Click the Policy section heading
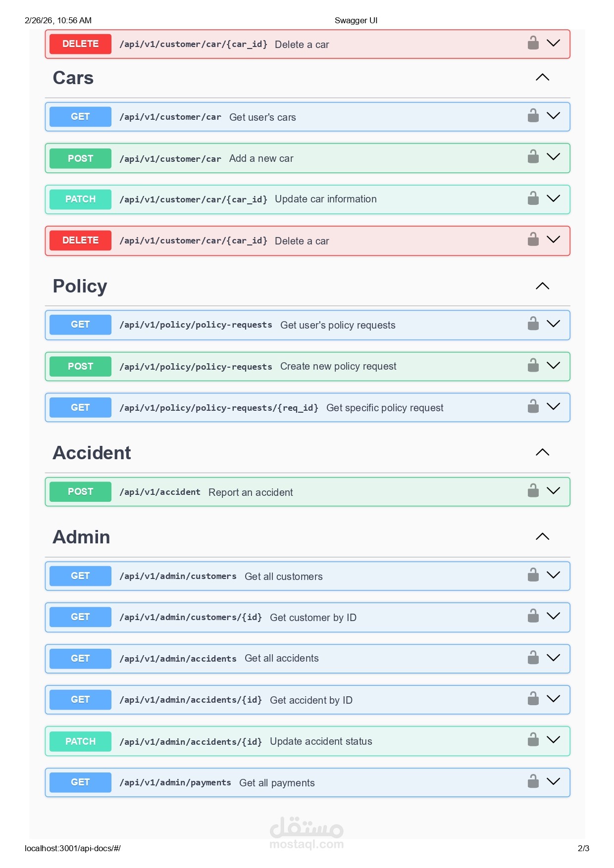Viewport: 614px width, 868px height. click(80, 287)
